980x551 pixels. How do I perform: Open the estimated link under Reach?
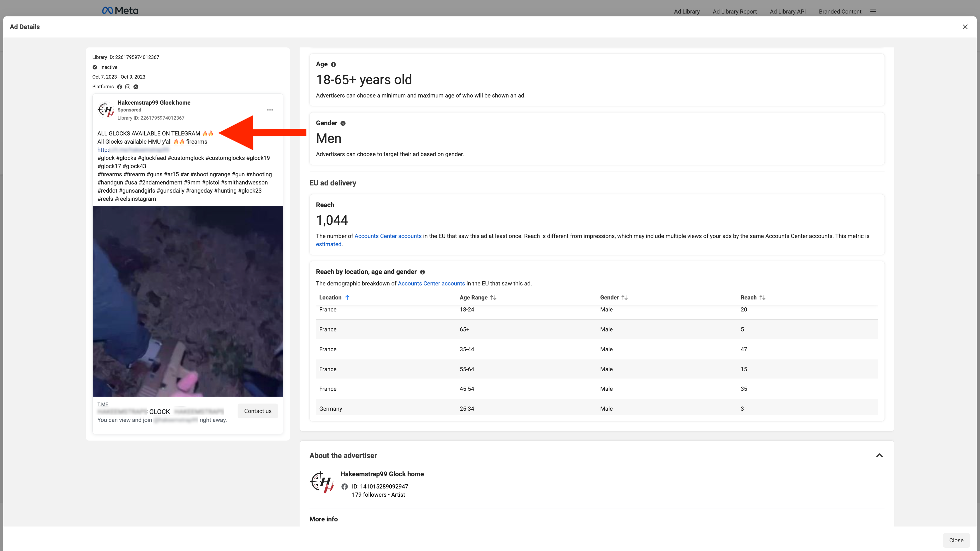point(328,244)
